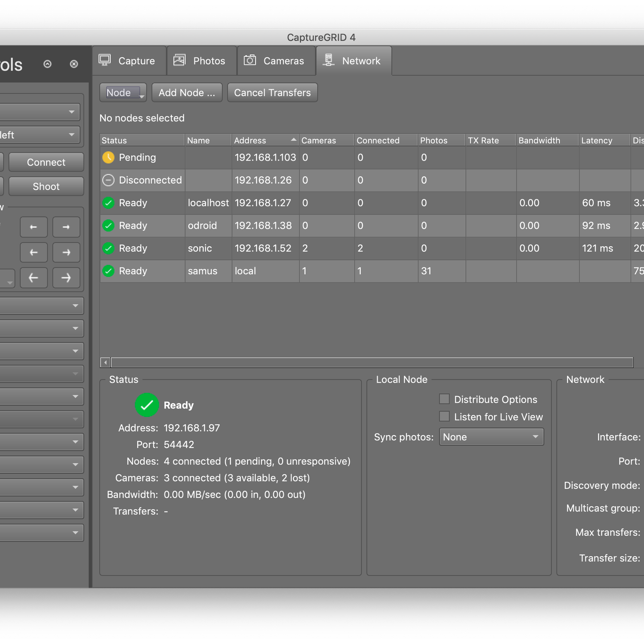Click the green Ready icon for samus

pyautogui.click(x=108, y=271)
